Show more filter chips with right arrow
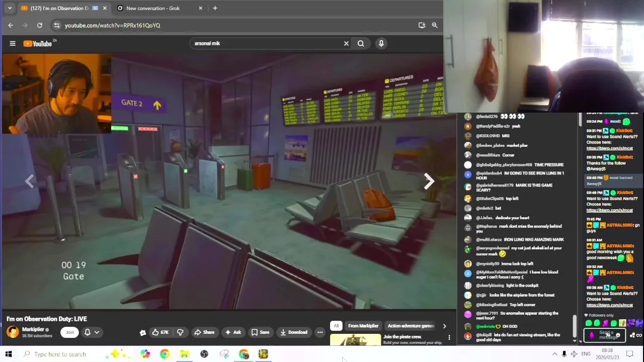This screenshot has height=362, width=644. 444,326
